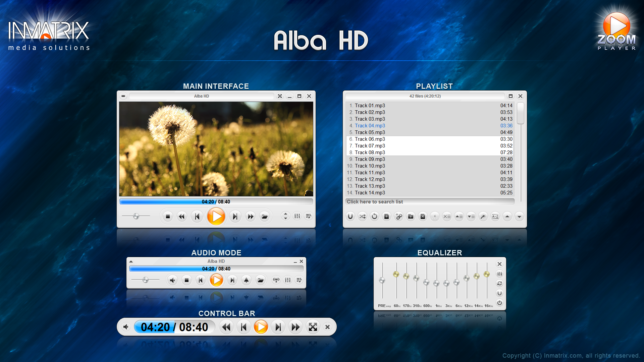The image size is (644, 362).
Task: Open streaming radio icon in Audio Mode
Action: (276, 280)
